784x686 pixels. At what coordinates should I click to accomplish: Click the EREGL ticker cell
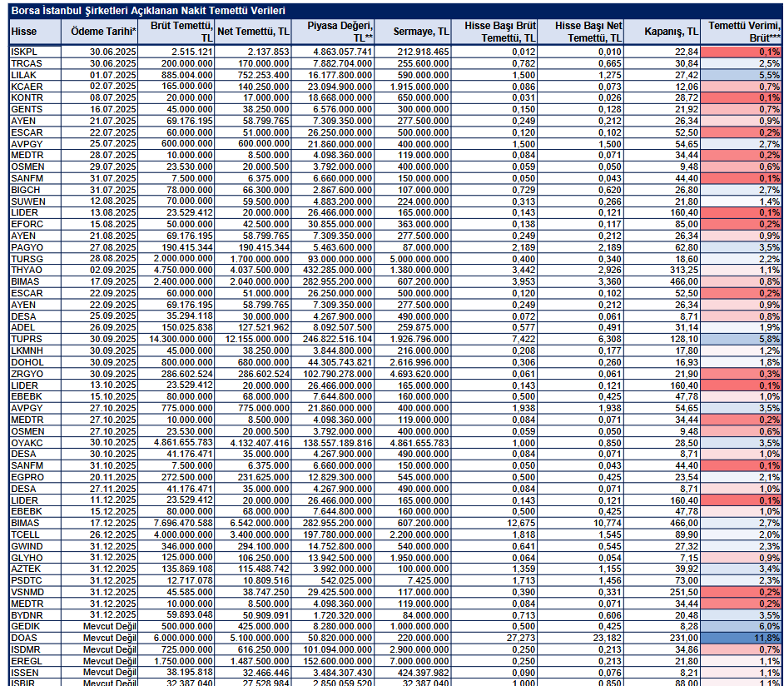36,661
